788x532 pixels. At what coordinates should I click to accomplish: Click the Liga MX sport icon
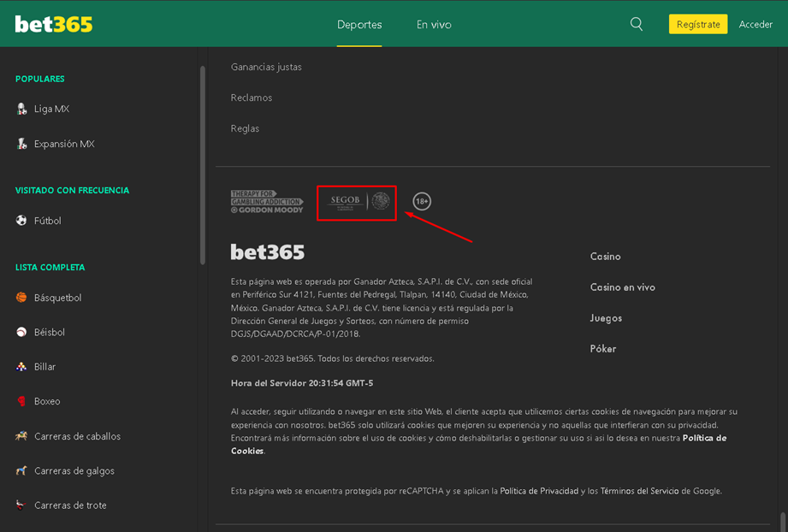[x=21, y=109]
